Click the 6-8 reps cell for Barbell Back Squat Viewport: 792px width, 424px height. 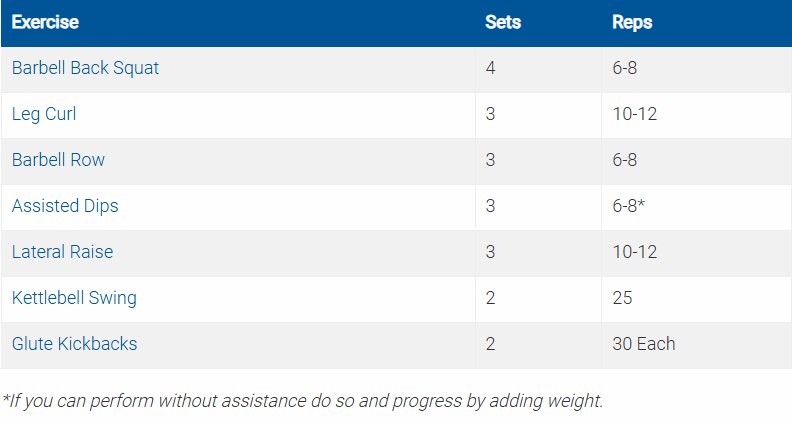[x=625, y=68]
